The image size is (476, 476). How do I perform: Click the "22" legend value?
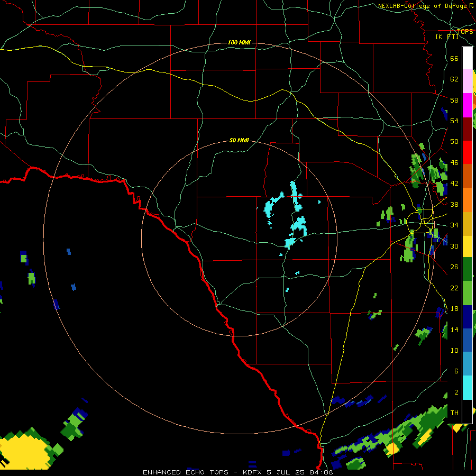pos(454,288)
